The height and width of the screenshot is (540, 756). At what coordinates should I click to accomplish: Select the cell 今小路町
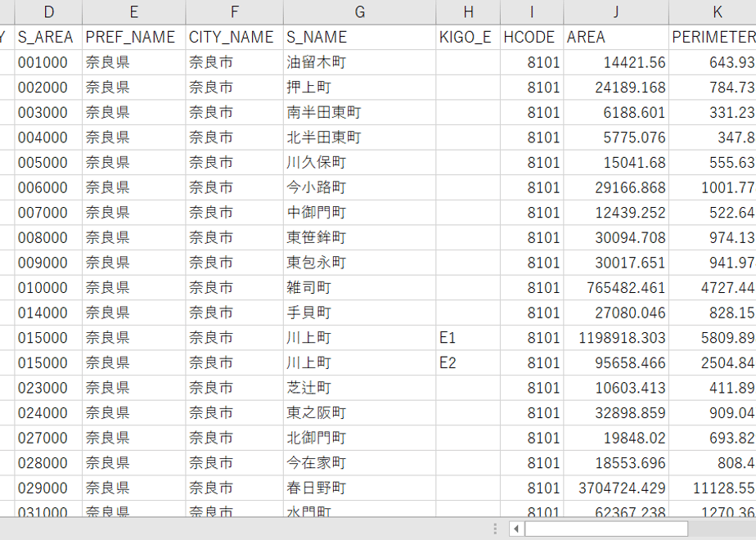360,187
